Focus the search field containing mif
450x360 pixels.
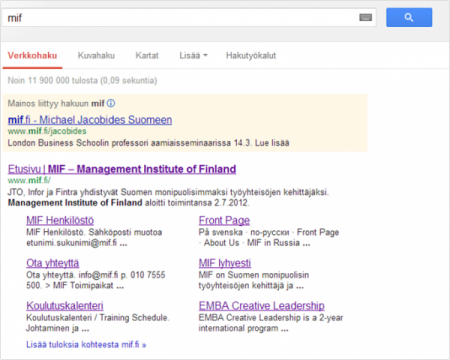(x=189, y=18)
